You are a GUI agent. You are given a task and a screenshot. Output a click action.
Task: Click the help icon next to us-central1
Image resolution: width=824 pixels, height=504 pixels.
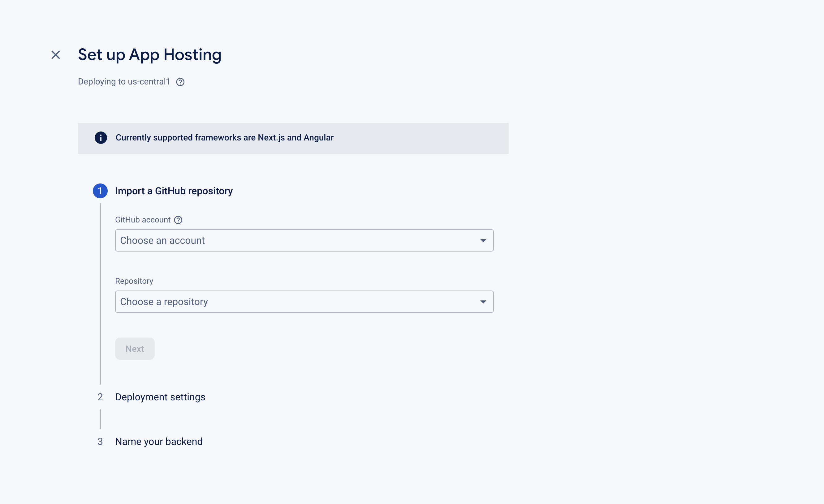click(181, 82)
